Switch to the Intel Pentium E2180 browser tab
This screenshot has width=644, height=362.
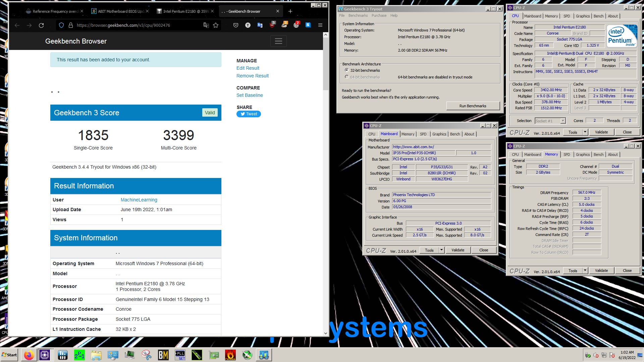(185, 11)
